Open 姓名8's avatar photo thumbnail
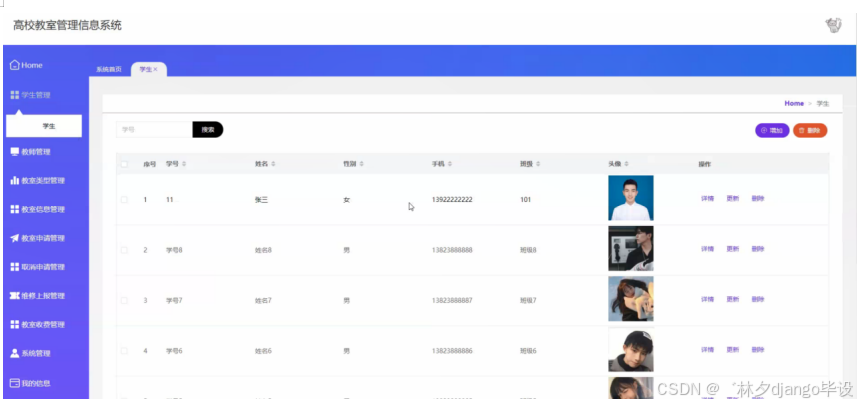 pos(631,248)
